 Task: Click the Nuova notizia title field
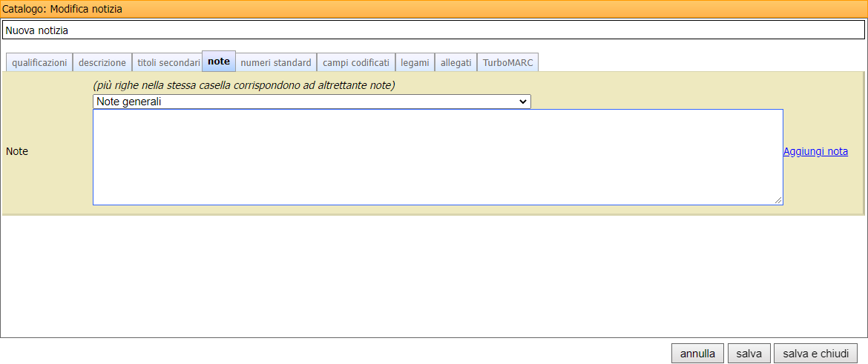click(x=433, y=30)
